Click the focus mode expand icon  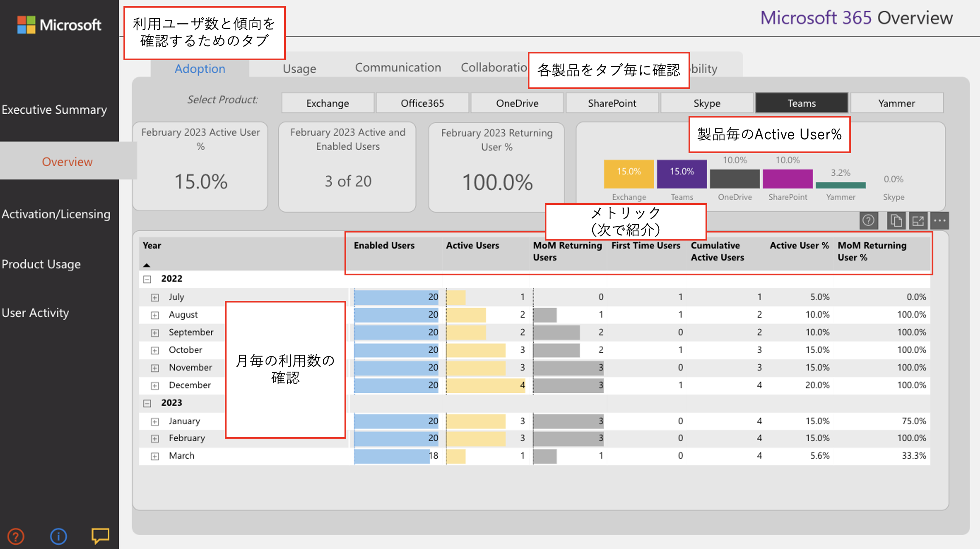(918, 221)
